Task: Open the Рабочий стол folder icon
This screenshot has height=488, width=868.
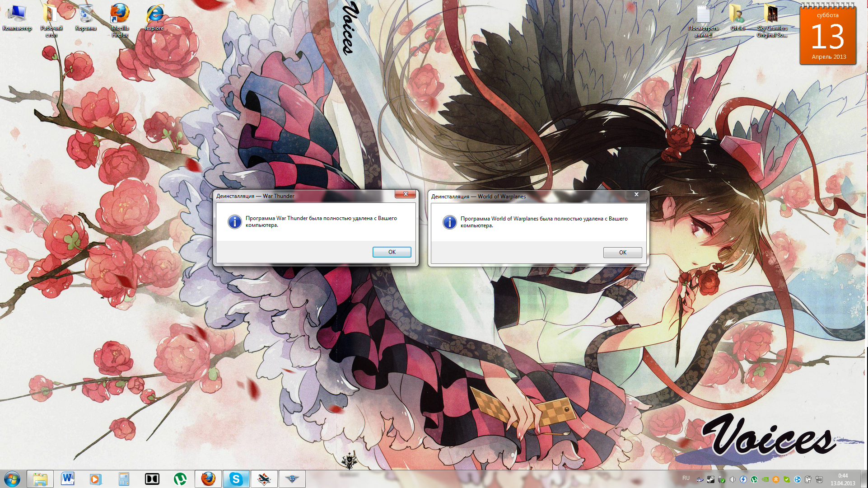Action: 51,20
